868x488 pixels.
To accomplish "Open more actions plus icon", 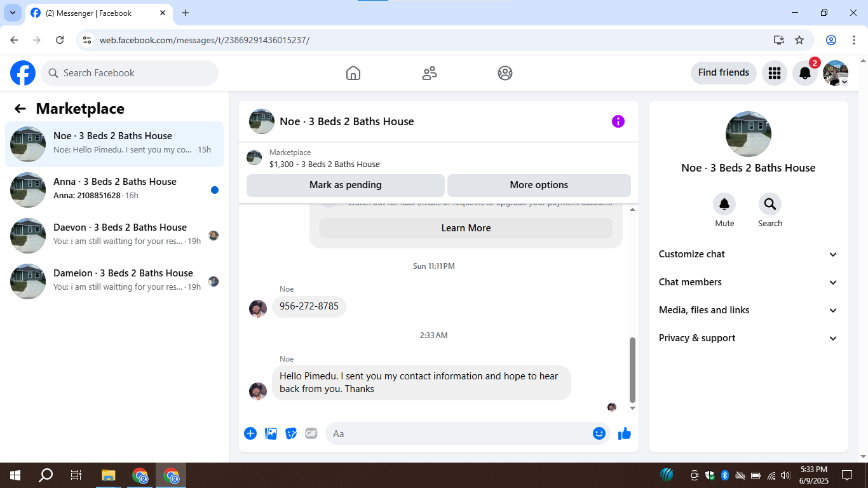I will [250, 433].
